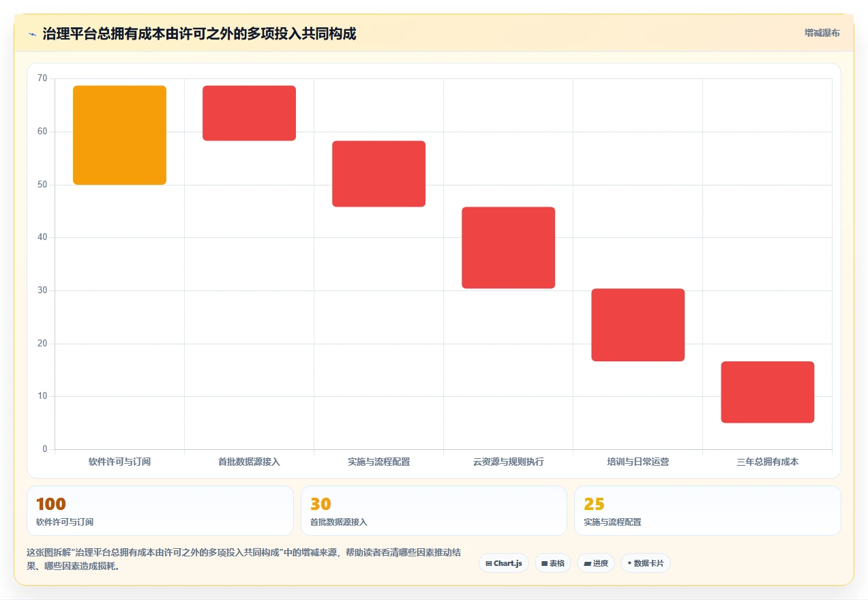Click the y-axis value 60

(42, 132)
